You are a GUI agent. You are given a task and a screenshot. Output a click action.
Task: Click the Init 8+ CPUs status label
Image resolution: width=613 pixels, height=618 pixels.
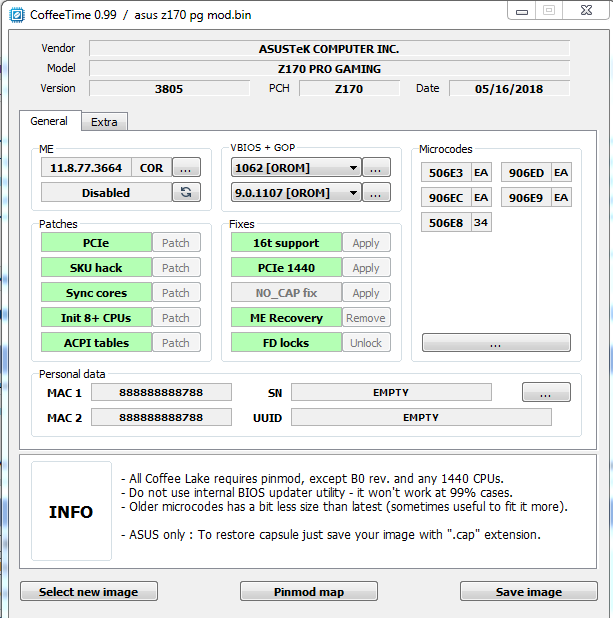(x=96, y=317)
